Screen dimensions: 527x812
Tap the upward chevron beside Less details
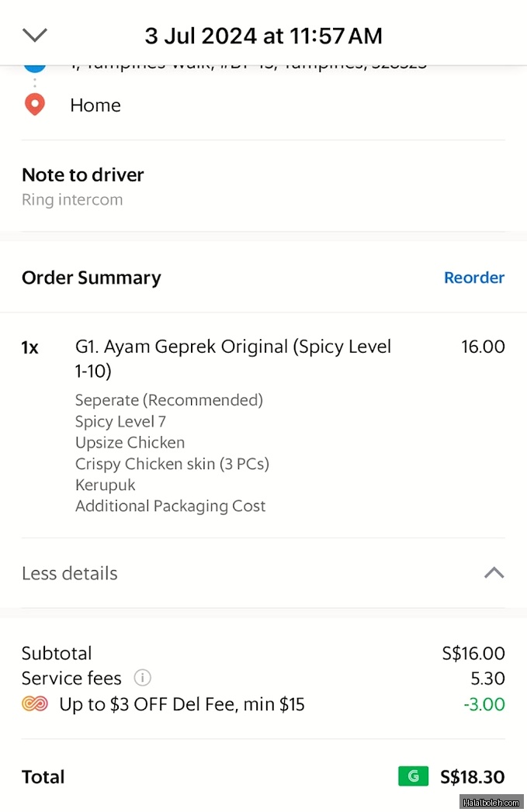coord(494,572)
